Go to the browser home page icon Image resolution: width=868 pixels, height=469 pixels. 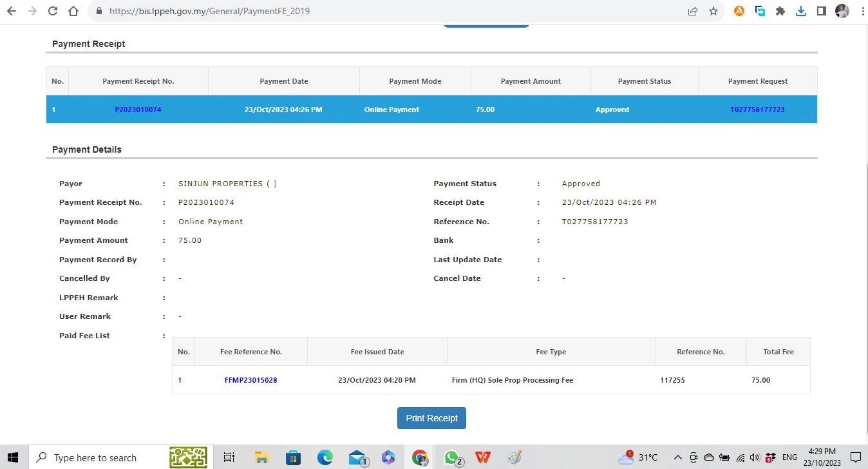pyautogui.click(x=73, y=11)
